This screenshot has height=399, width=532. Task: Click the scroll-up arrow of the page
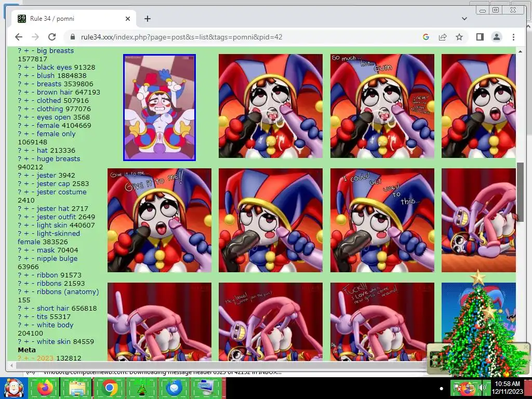520,51
